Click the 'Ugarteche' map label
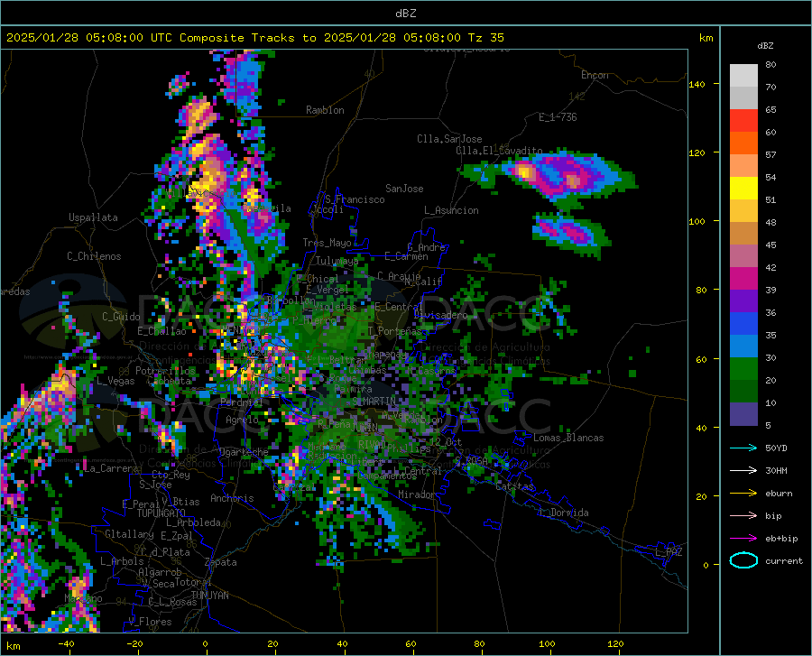Image resolution: width=812 pixels, height=656 pixels. click(x=244, y=452)
